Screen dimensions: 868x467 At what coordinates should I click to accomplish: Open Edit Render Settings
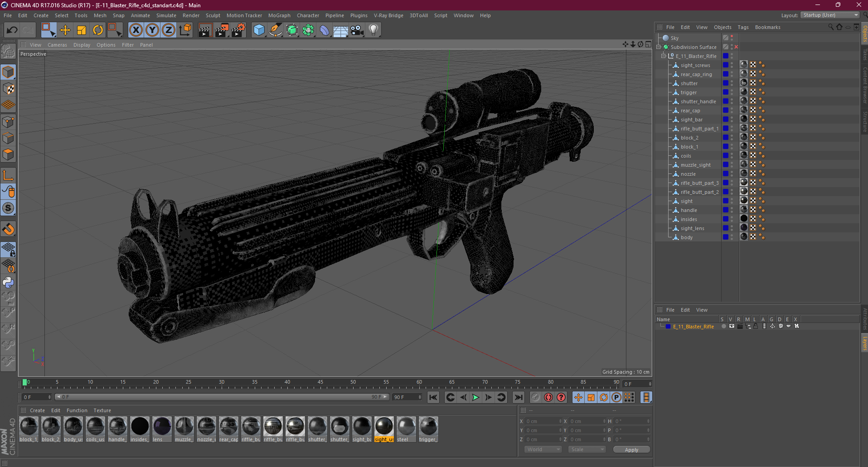tap(238, 30)
